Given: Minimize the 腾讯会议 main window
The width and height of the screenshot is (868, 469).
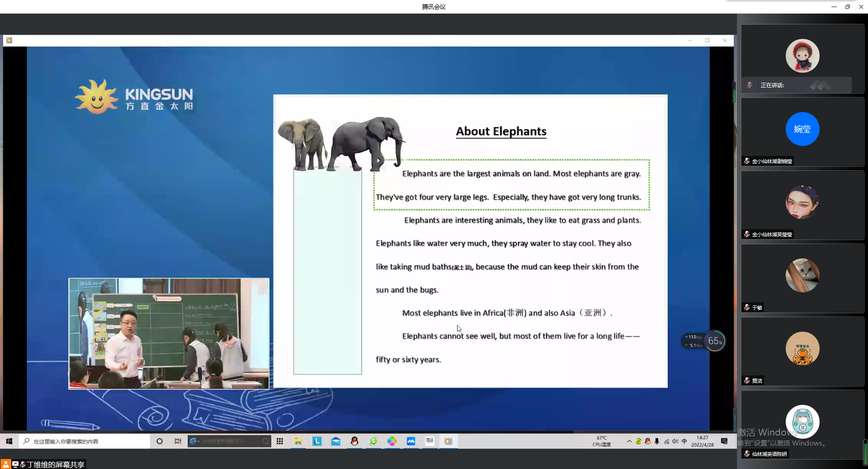Looking at the screenshot, I should 834,6.
